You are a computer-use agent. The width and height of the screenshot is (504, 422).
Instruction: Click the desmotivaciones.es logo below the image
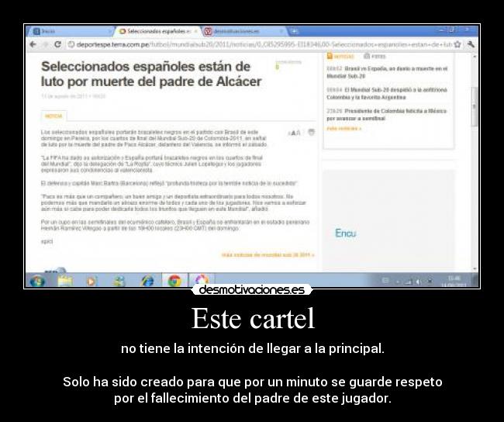point(252,289)
